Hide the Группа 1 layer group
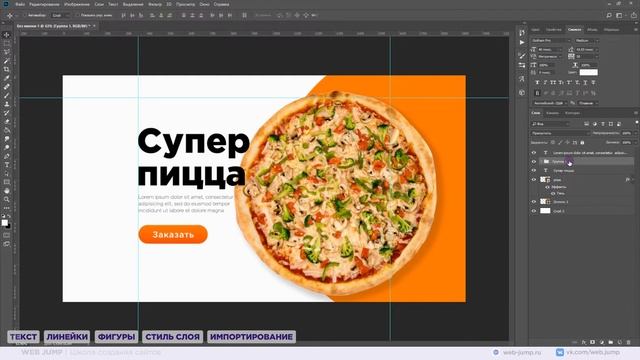640x360 pixels. (x=533, y=162)
